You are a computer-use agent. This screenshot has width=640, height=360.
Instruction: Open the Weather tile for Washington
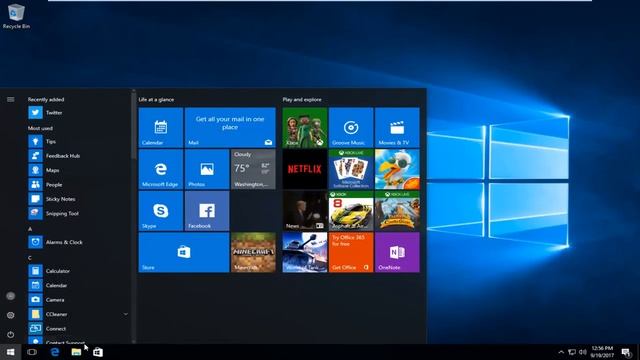(253, 169)
